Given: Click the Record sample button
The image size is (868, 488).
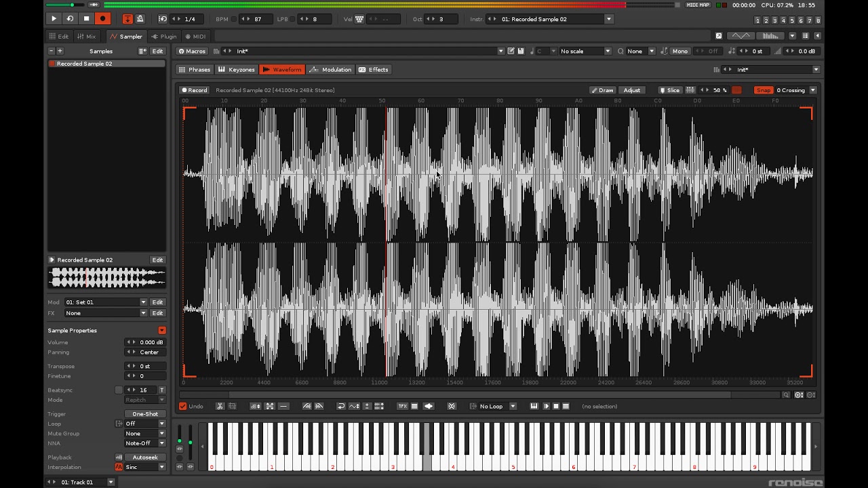Looking at the screenshot, I should click(194, 90).
